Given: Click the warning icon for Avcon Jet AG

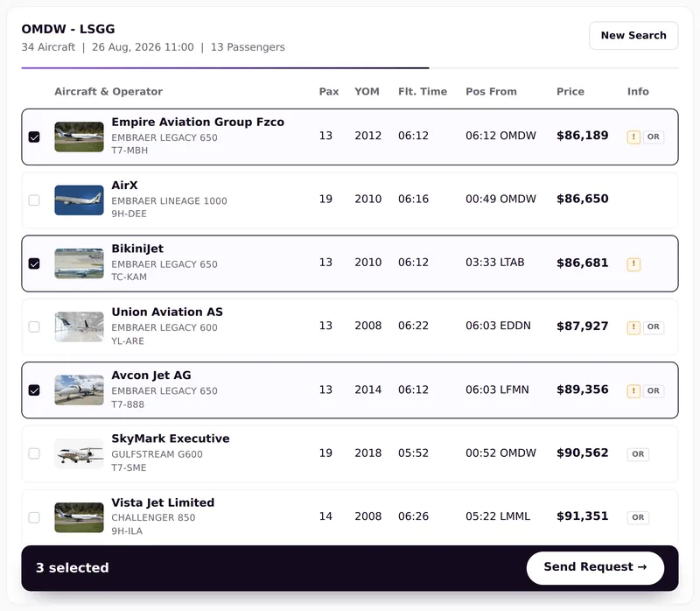Looking at the screenshot, I should pos(633,390).
